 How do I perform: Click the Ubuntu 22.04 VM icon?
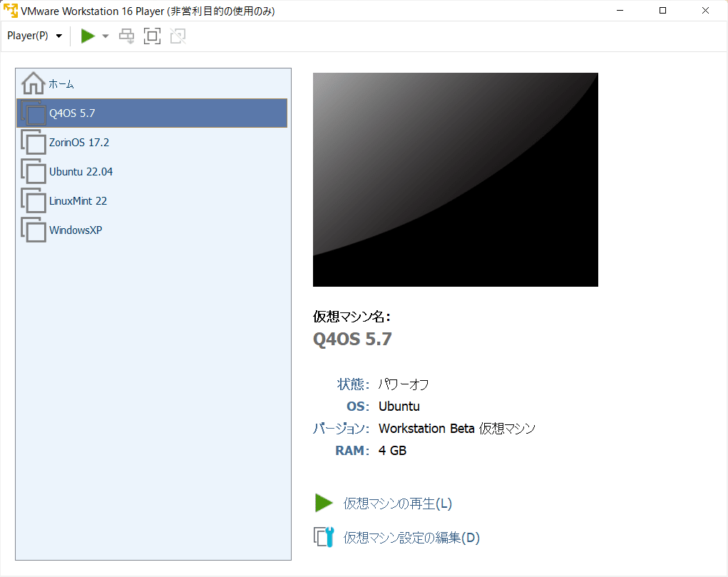tap(34, 171)
